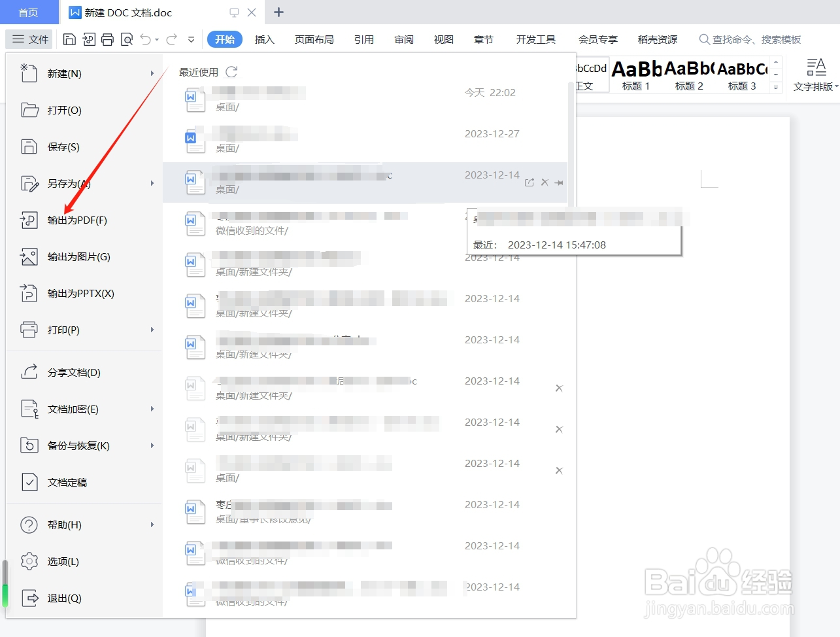Switch to the 会员专享 ribbon tab

[x=598, y=39]
